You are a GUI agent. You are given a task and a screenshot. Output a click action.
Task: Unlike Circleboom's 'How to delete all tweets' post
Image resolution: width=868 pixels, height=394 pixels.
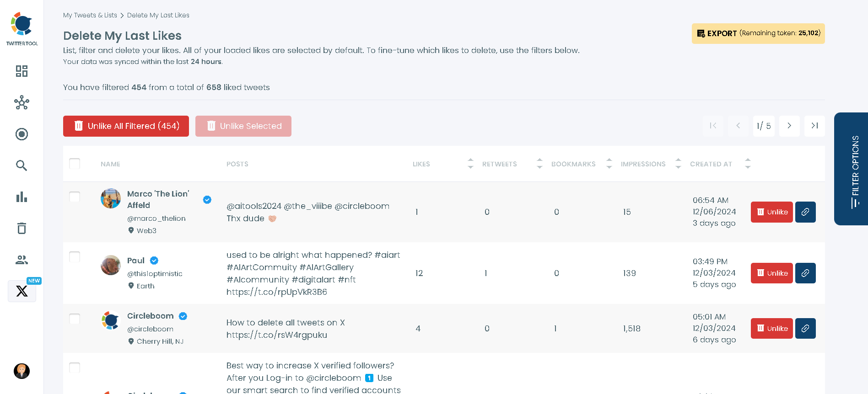tap(772, 329)
